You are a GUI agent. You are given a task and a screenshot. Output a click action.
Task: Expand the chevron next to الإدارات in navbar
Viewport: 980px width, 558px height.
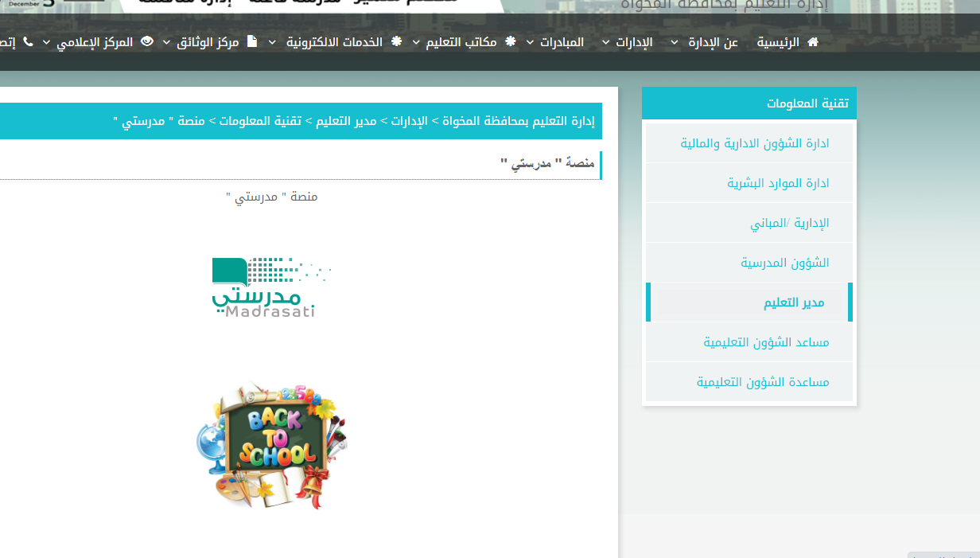pyautogui.click(x=607, y=42)
